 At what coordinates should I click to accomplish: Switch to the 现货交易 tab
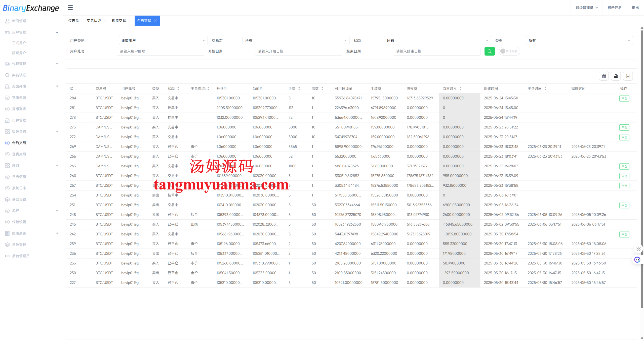pyautogui.click(x=119, y=21)
